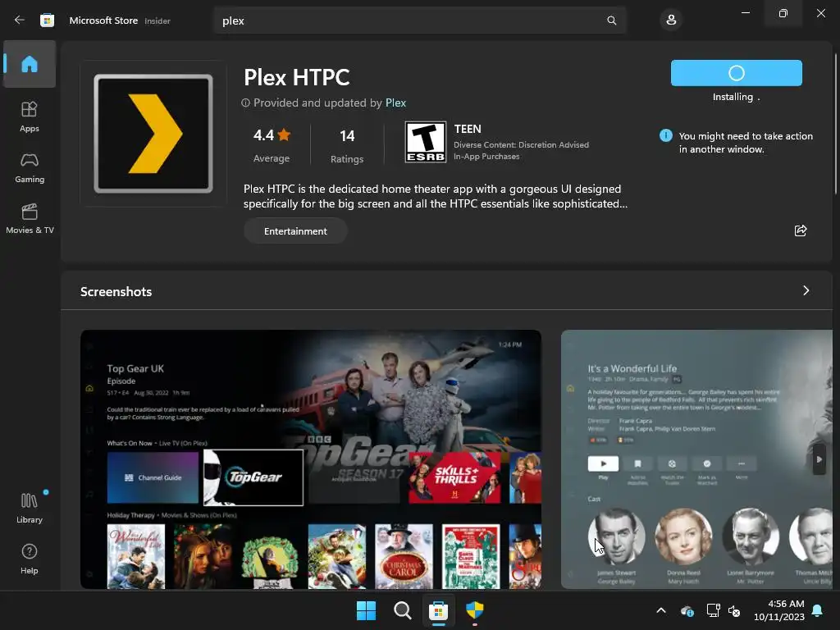Click the OneDrive cloud tray icon
The height and width of the screenshot is (630, 840).
687,610
